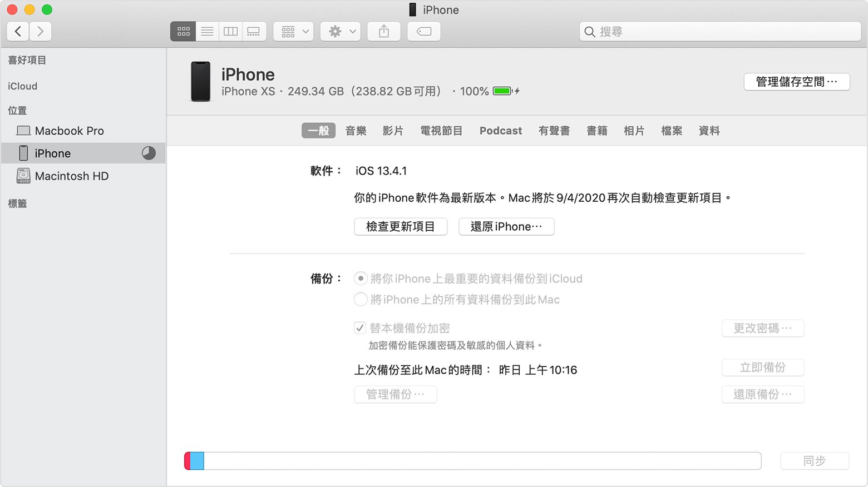
Task: Switch to icon view in toolbar
Action: [x=183, y=31]
